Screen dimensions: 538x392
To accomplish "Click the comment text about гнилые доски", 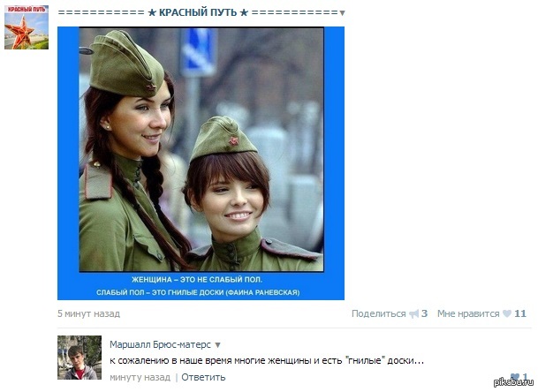I will [267, 361].
